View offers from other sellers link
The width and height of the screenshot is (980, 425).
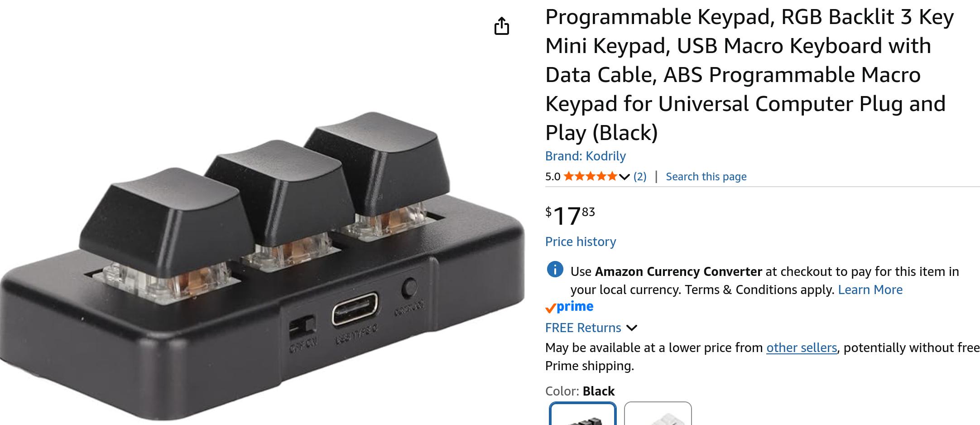(x=801, y=348)
